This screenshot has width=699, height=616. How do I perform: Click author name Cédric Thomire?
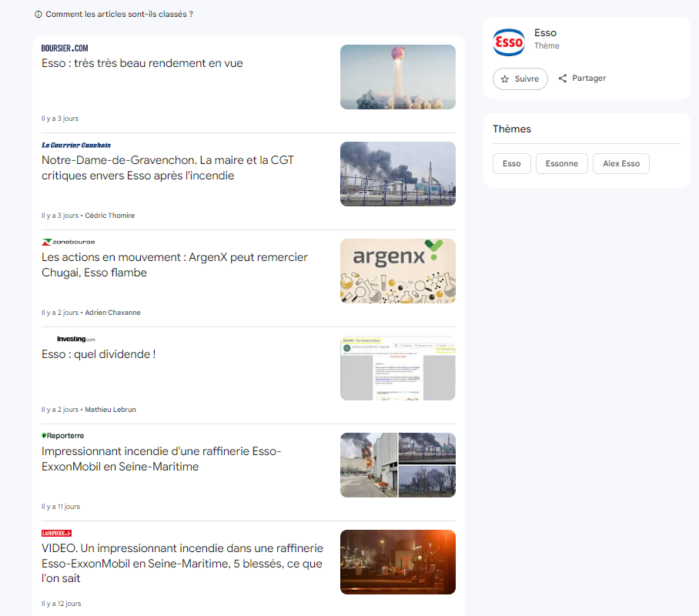(x=109, y=216)
